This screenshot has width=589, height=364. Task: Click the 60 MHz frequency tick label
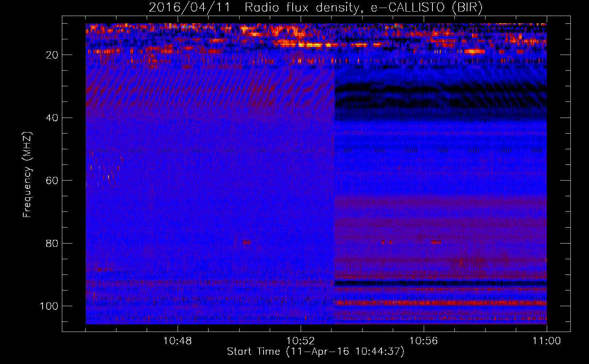click(x=52, y=181)
